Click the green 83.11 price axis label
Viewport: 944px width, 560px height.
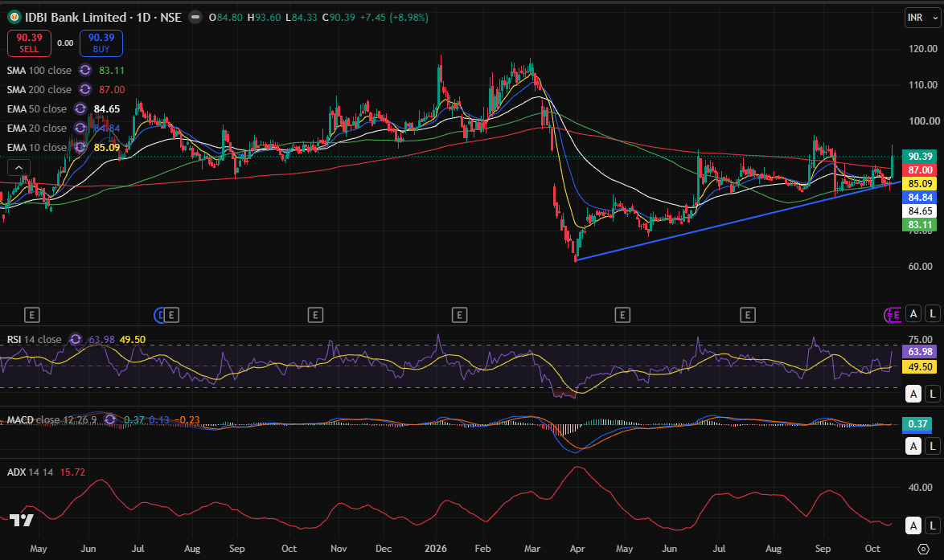point(919,225)
